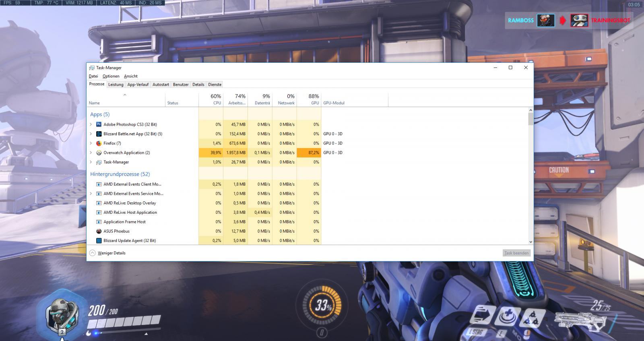Click the Trainingsbot portrait in kill feed

[579, 21]
